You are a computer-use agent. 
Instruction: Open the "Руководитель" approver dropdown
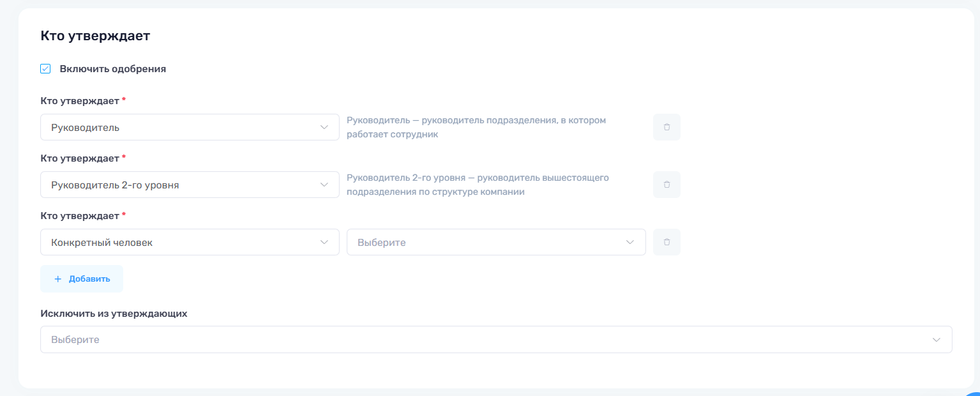tap(179, 127)
